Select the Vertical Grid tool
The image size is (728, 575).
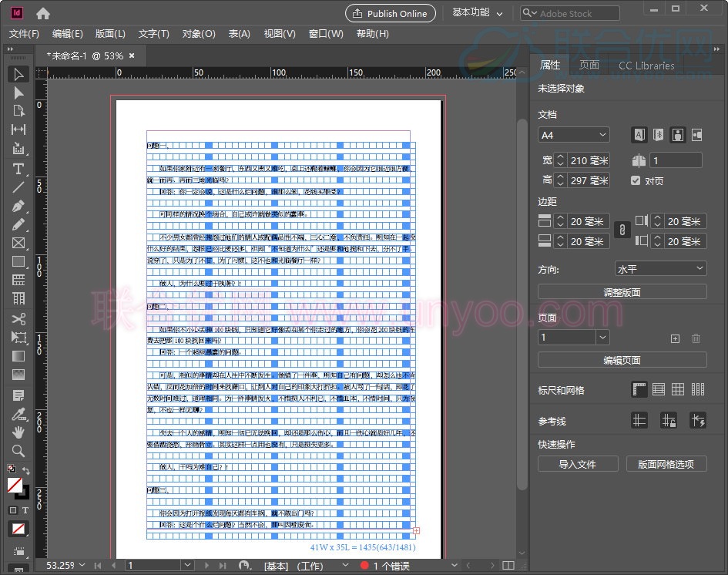18,298
